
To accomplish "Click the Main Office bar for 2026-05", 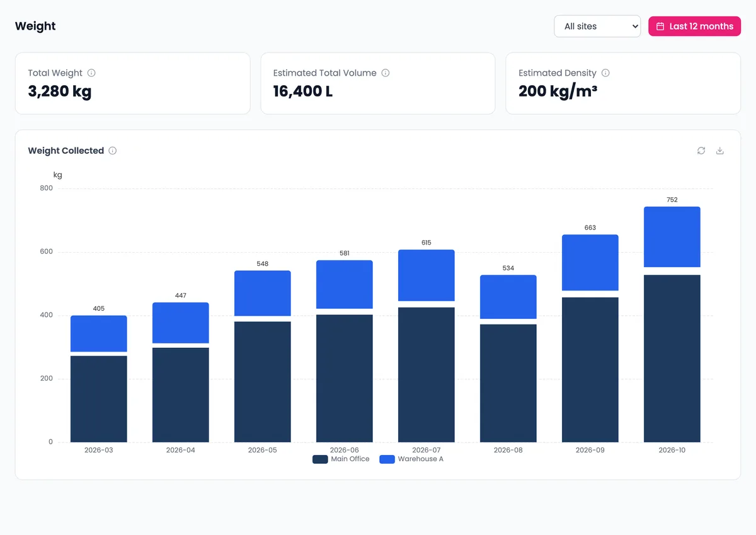I will (x=263, y=382).
